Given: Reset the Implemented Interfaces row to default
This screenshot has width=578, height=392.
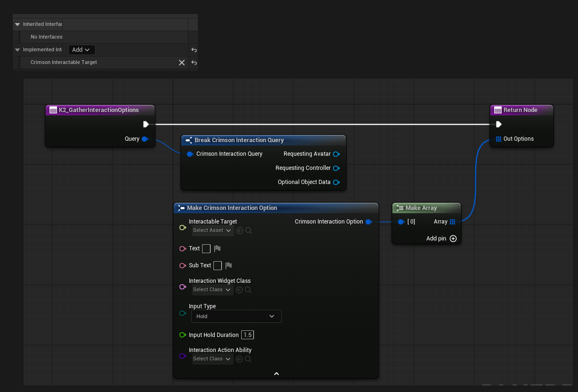Looking at the screenshot, I should pyautogui.click(x=194, y=50).
